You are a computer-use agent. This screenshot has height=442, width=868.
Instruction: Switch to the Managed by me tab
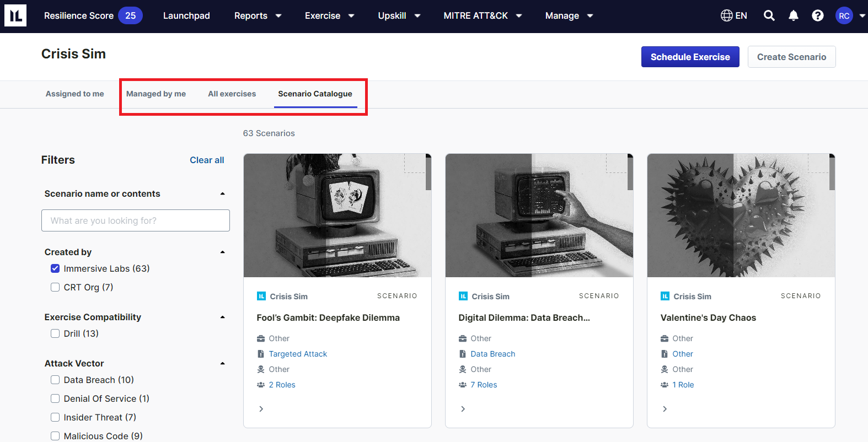(156, 94)
